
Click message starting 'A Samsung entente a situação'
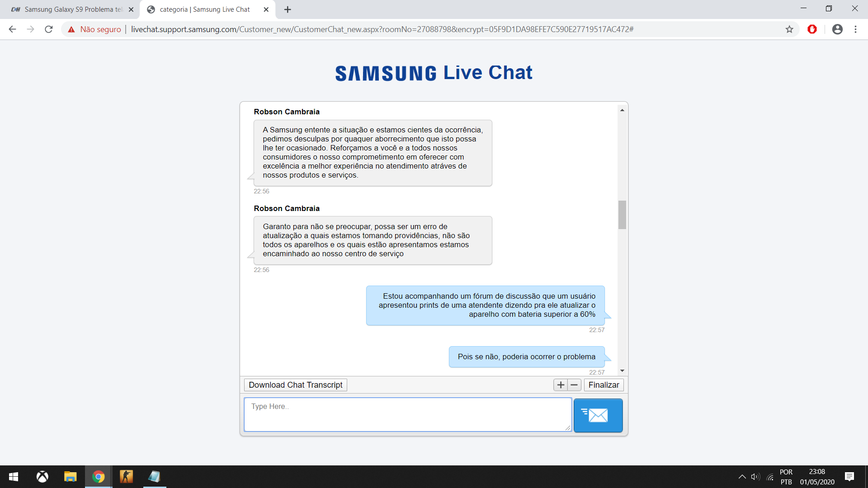(x=373, y=153)
